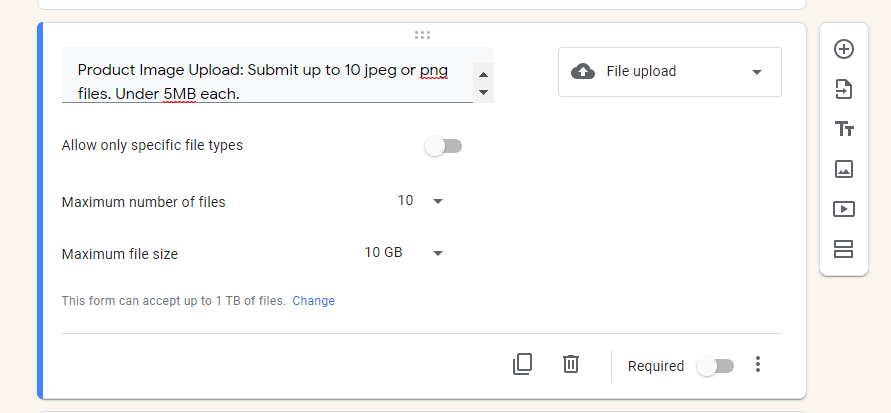Enable Allow only specific file types toggle
Image resolution: width=891 pixels, height=413 pixels.
click(x=443, y=146)
